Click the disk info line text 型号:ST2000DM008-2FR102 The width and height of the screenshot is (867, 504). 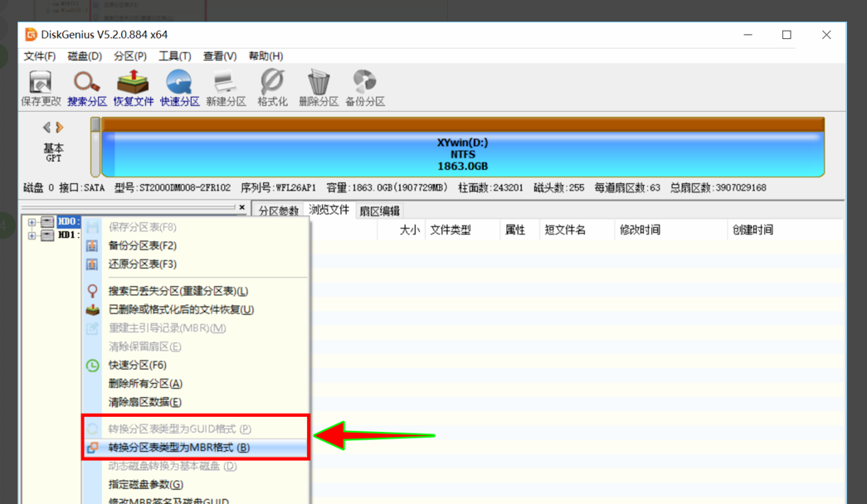click(173, 188)
